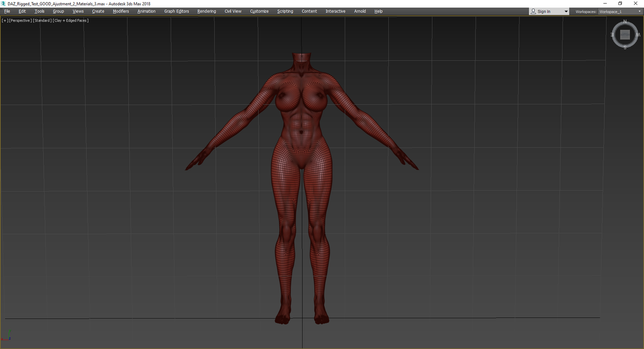The height and width of the screenshot is (349, 644).
Task: Click the W compass point on ViewCube
Action: pos(638,35)
